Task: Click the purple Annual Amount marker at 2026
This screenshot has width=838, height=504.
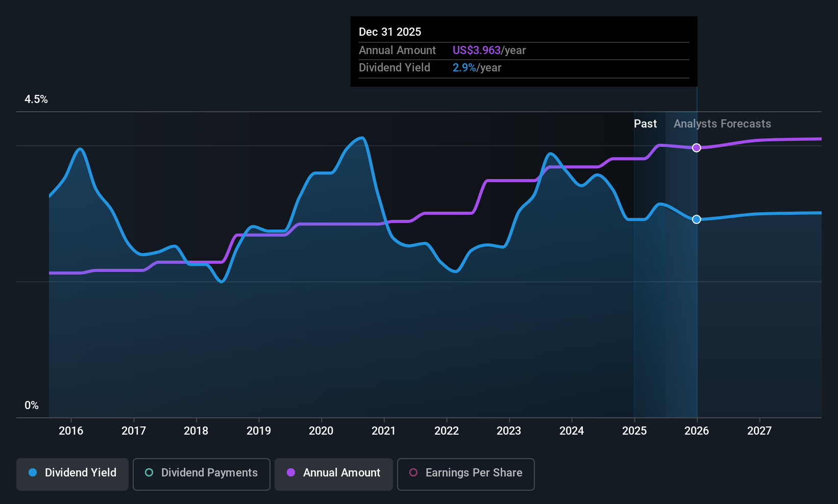Action: pos(697,148)
